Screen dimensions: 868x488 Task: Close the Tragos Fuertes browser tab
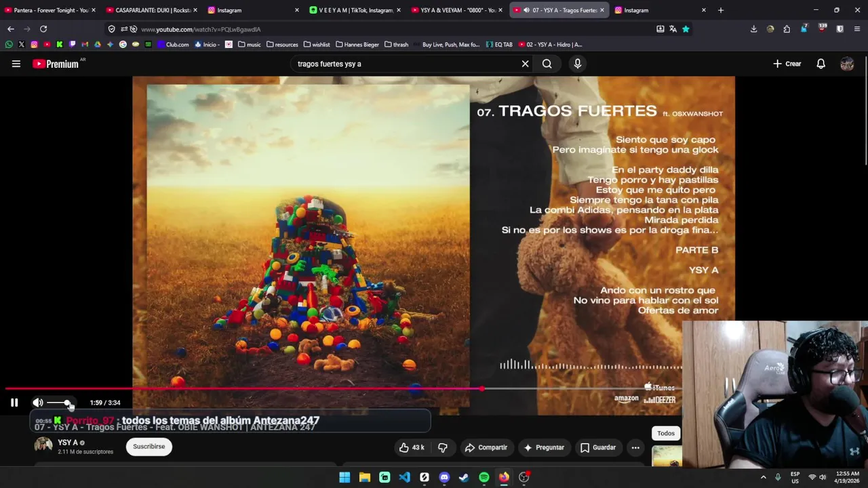pos(602,10)
